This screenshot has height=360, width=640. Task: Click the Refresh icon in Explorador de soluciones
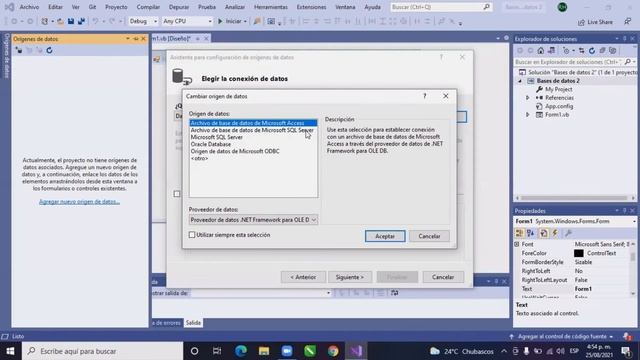(591, 51)
